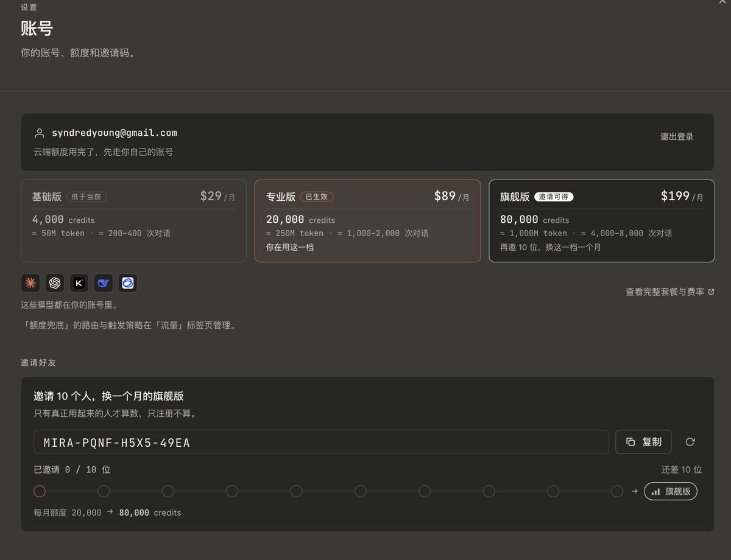
Task: Click the 已邀请 0 / 10 位 counter
Action: coord(72,469)
